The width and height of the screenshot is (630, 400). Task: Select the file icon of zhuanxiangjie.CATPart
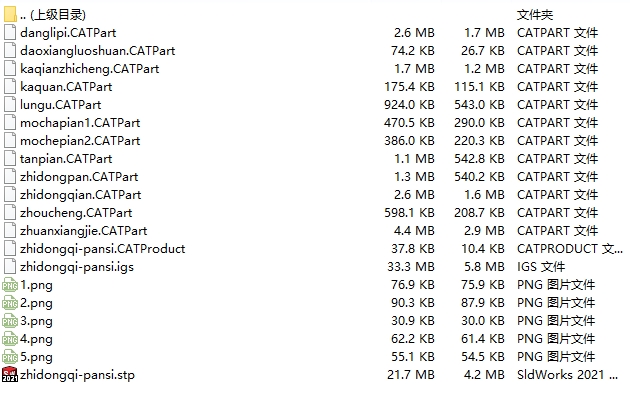[10, 231]
